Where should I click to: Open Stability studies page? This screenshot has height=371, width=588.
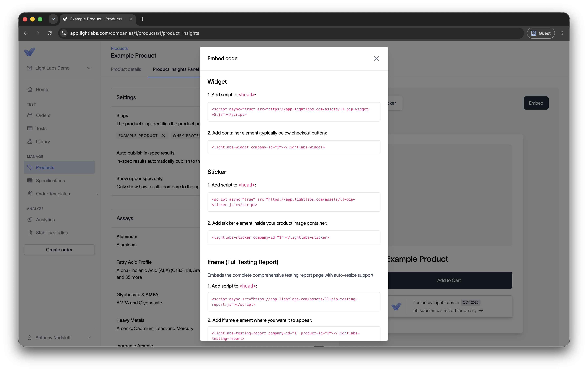(59, 233)
